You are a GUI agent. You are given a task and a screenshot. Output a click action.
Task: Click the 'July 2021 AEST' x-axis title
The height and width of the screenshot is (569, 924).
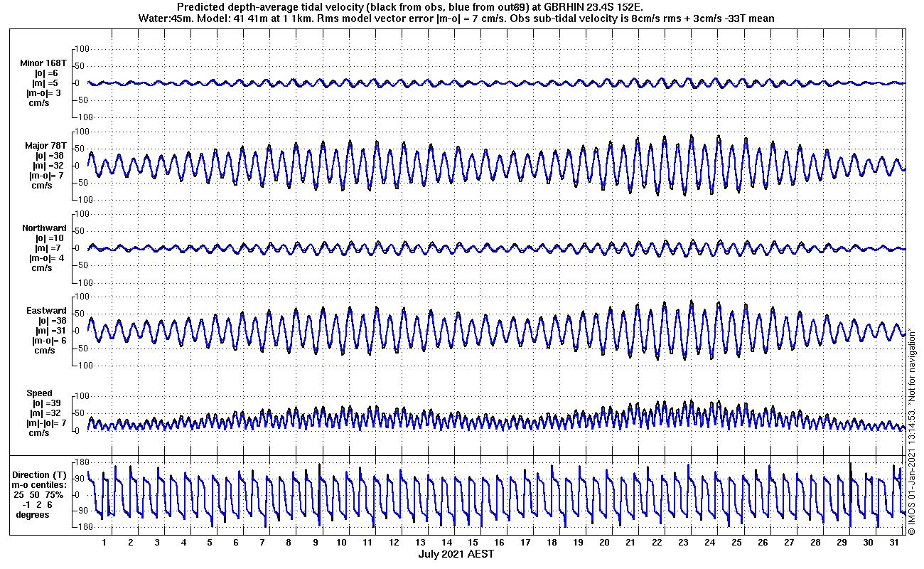(456, 554)
